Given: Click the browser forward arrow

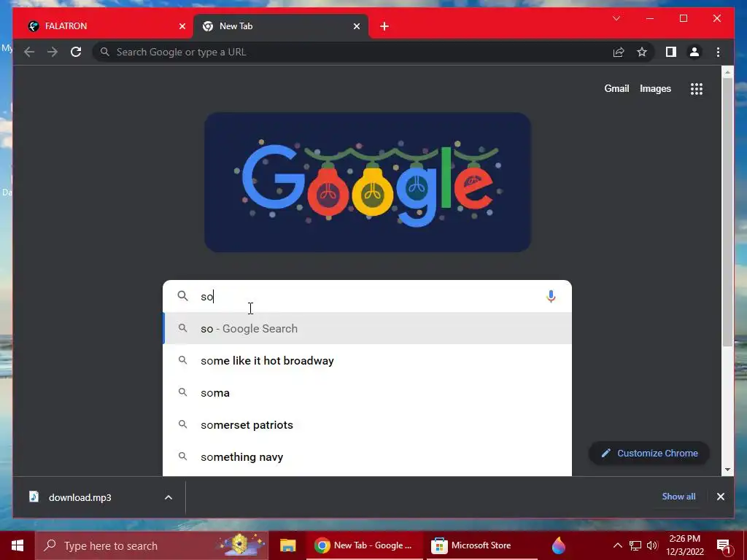Looking at the screenshot, I should click(53, 52).
